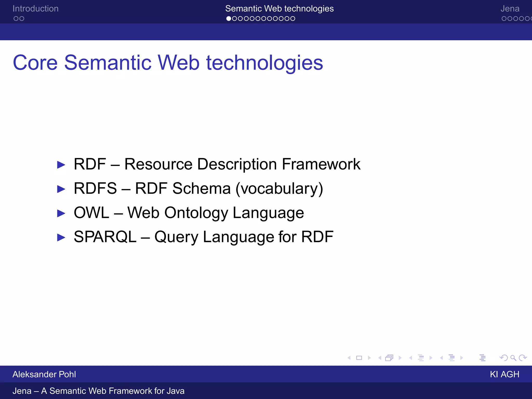This screenshot has height=399, width=532.
Task: Click the triangle bullet marker before OWL
Action: 61,213
